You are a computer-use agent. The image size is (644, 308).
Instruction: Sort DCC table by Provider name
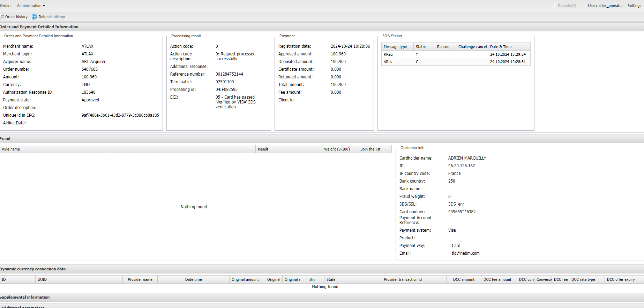click(x=140, y=279)
